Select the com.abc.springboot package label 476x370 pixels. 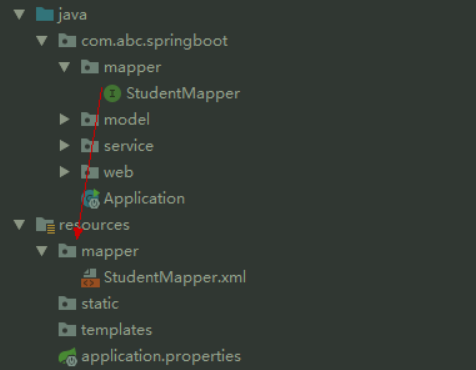coord(155,41)
